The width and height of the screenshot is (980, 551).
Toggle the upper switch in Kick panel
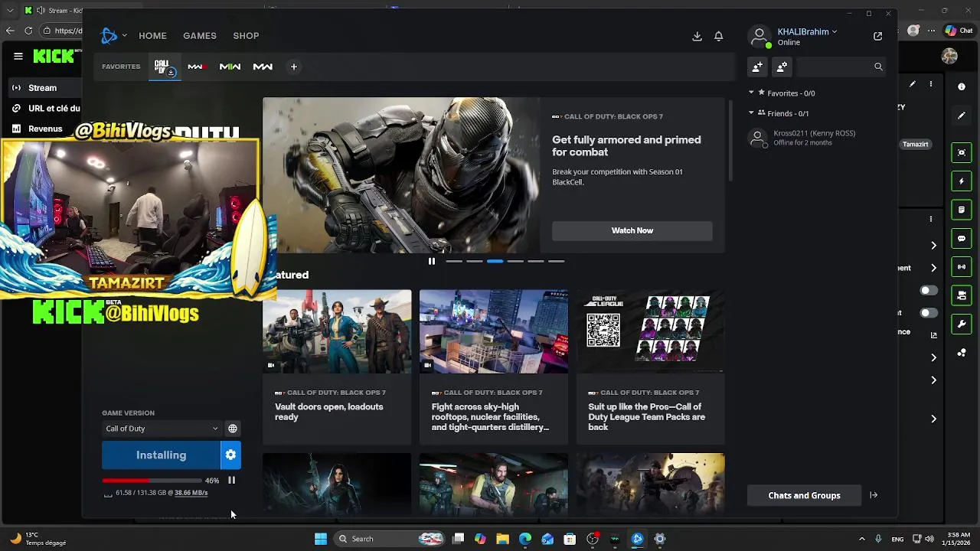click(x=929, y=291)
